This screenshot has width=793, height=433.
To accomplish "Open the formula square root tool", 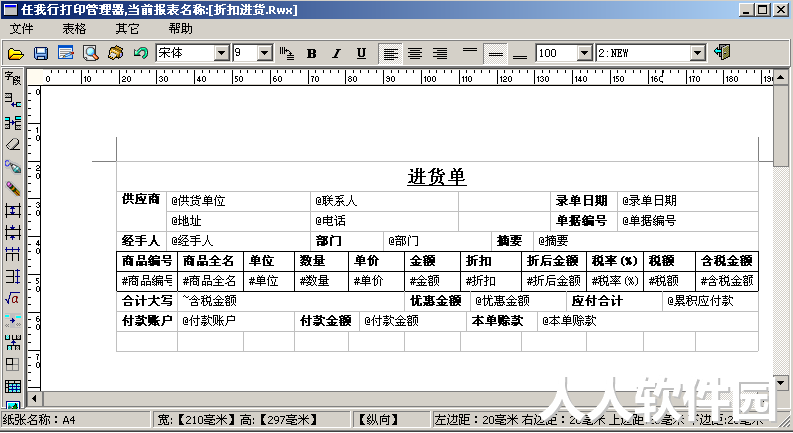I will click(x=13, y=298).
